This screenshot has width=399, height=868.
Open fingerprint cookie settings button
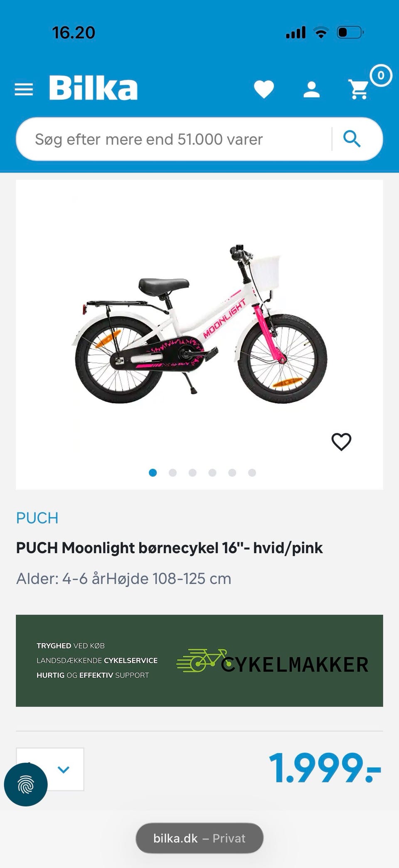click(26, 784)
